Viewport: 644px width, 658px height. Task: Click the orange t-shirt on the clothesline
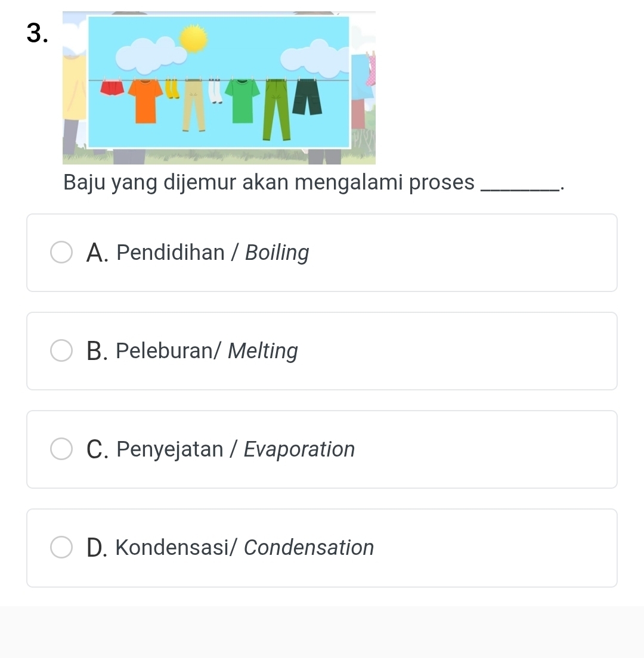pyautogui.click(x=145, y=99)
